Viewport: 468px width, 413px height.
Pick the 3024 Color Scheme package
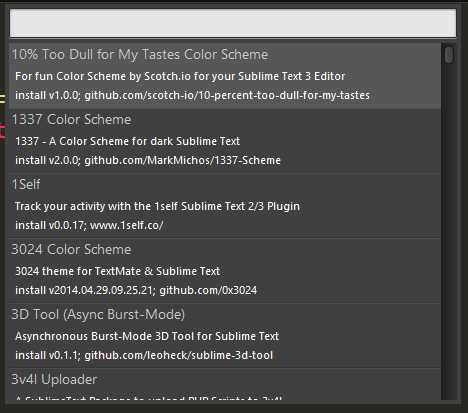225,271
